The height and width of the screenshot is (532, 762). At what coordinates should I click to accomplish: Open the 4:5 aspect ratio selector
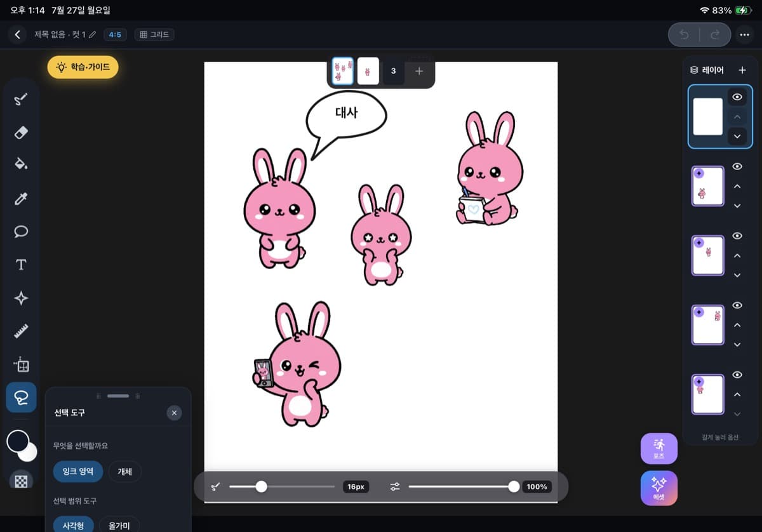pyautogui.click(x=115, y=34)
